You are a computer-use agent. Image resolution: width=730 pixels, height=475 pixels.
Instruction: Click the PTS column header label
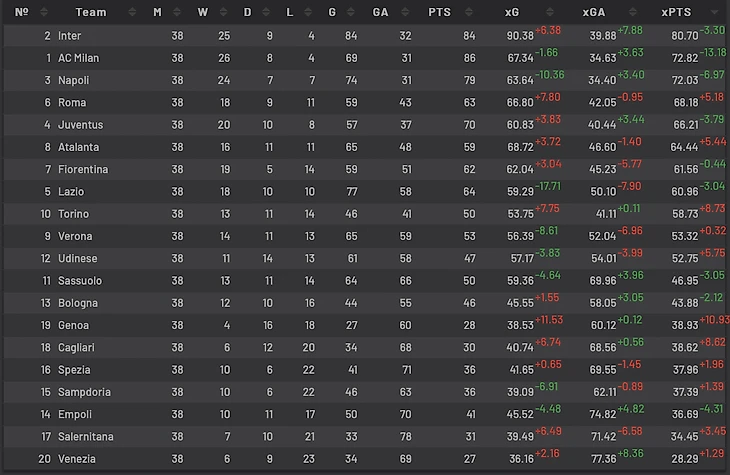pyautogui.click(x=439, y=13)
